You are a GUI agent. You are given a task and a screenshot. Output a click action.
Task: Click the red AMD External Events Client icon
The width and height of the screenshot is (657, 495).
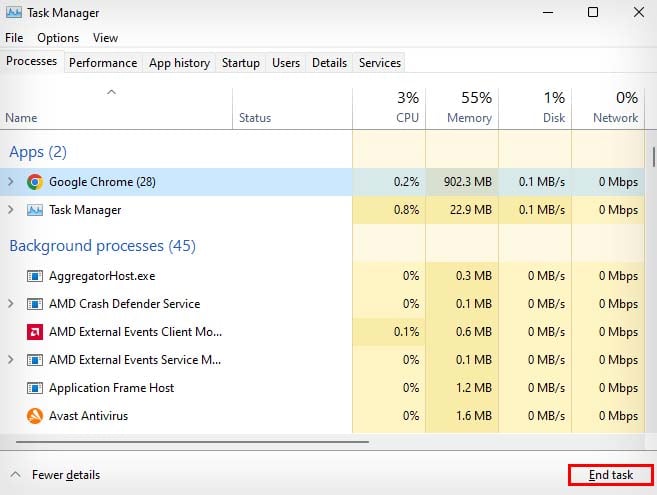coord(35,332)
